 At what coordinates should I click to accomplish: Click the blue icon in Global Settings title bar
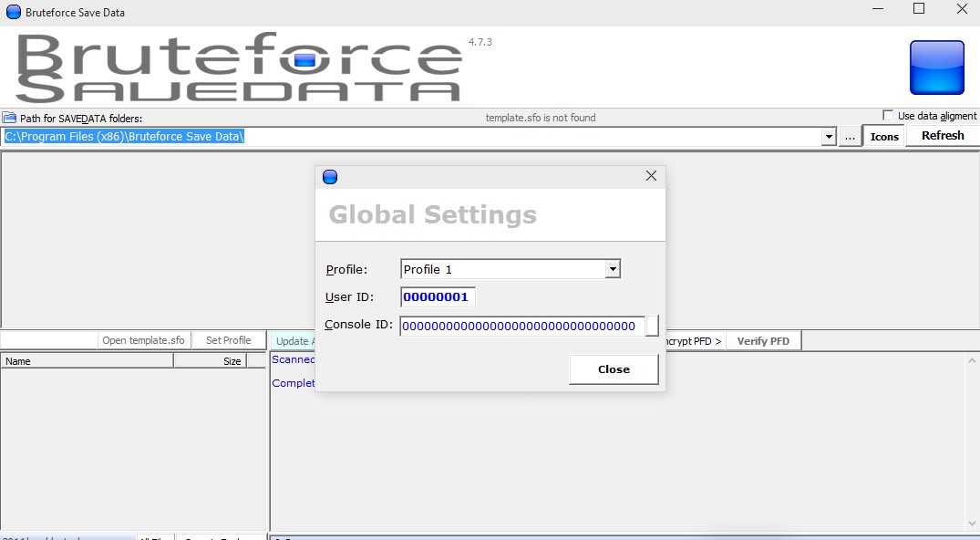pyautogui.click(x=330, y=177)
